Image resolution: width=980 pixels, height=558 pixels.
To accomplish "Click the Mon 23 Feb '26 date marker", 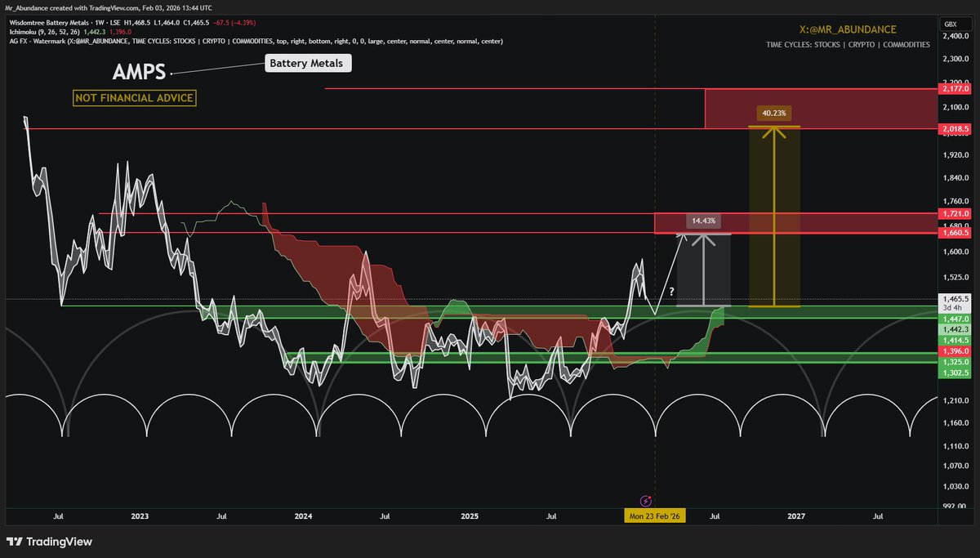I will click(x=655, y=516).
